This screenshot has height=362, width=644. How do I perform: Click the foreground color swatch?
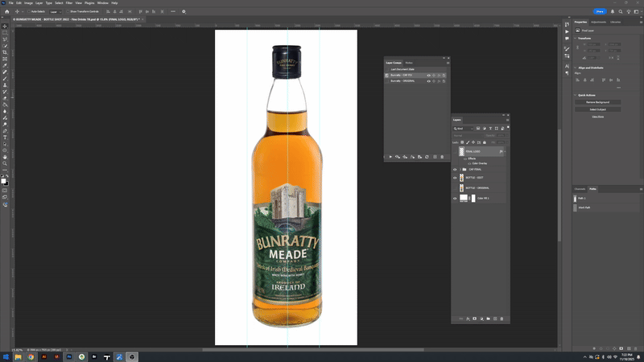(4, 181)
